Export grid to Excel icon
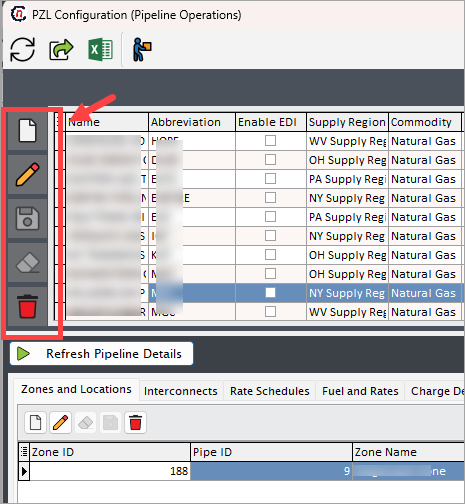 coord(101,50)
